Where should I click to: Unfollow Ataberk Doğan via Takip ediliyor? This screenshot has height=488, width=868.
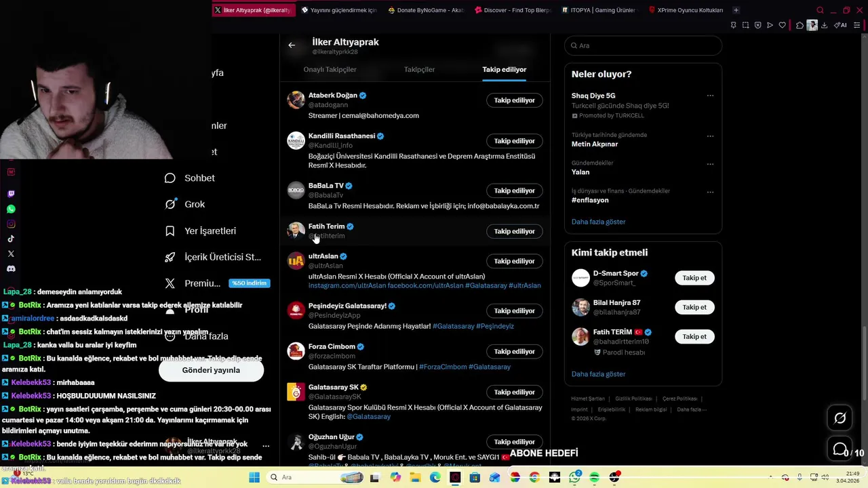(514, 100)
